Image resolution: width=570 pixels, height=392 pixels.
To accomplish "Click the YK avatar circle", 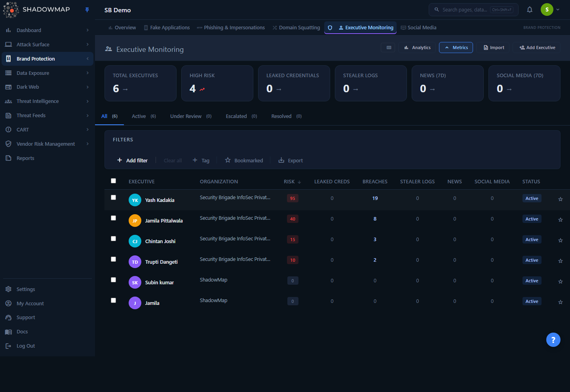I will [135, 200].
